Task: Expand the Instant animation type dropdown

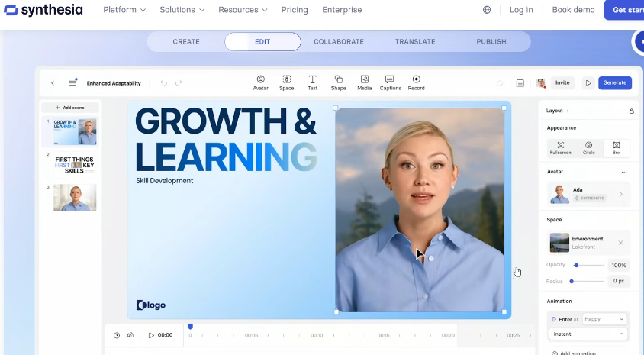Action: (x=588, y=334)
